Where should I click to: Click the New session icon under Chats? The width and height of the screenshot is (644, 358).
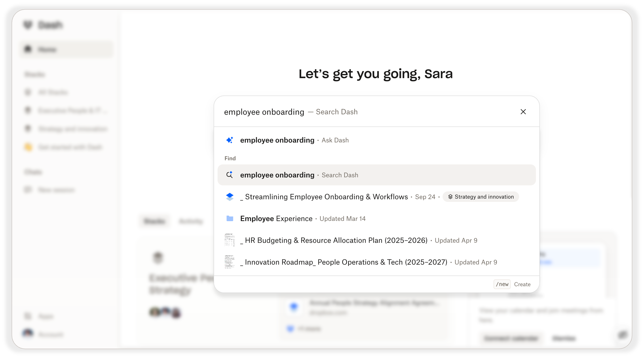[28, 190]
